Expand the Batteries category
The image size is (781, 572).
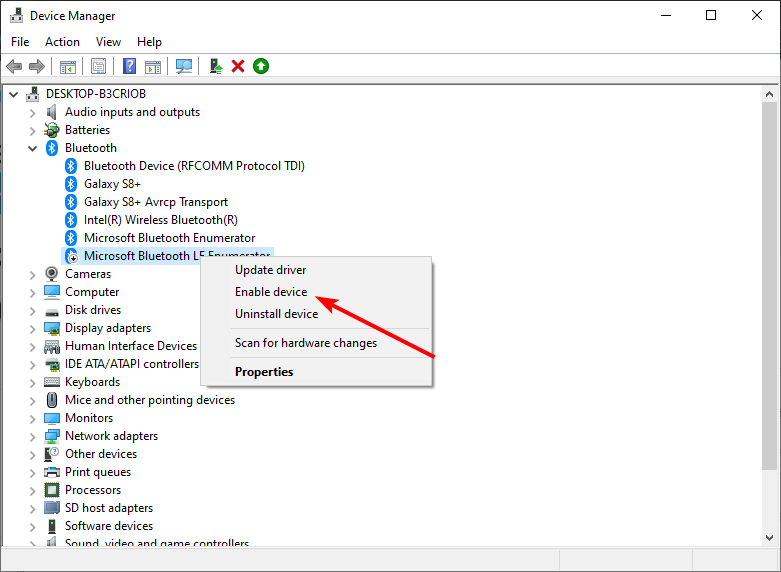tap(33, 131)
